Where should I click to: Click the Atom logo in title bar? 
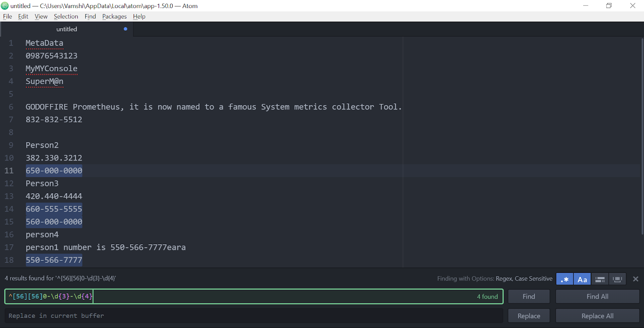point(5,6)
